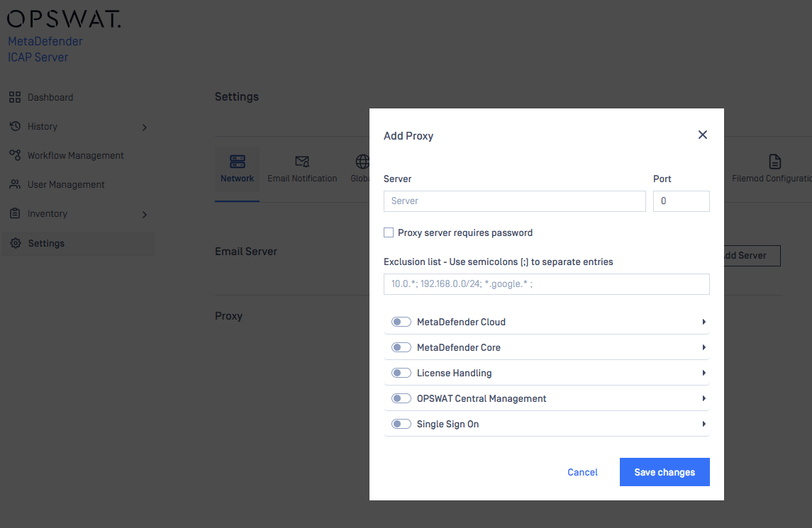Viewport: 812px width, 528px height.
Task: Expand the Inventory submenu chevron
Action: coord(145,214)
